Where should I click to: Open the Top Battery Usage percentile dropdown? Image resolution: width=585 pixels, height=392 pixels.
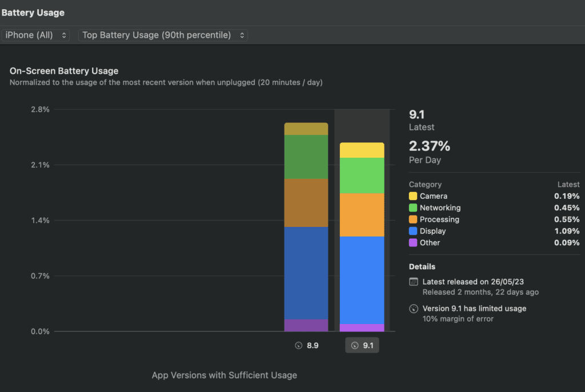point(163,35)
